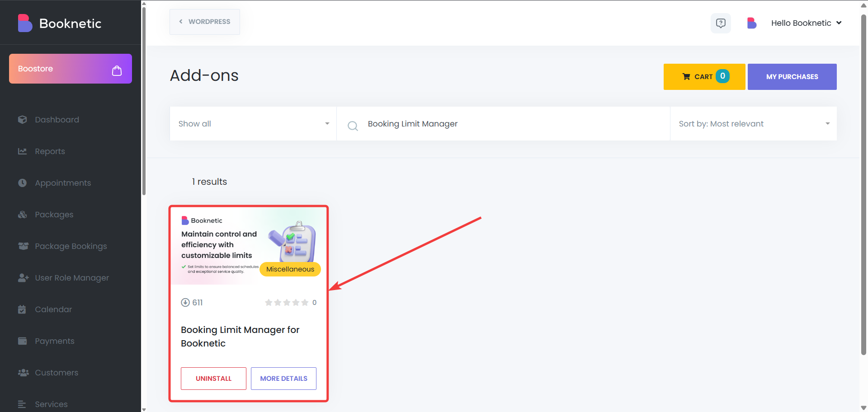Click the back chevron beside WORDPRESS
This screenshot has width=868, height=412.
coord(181,22)
